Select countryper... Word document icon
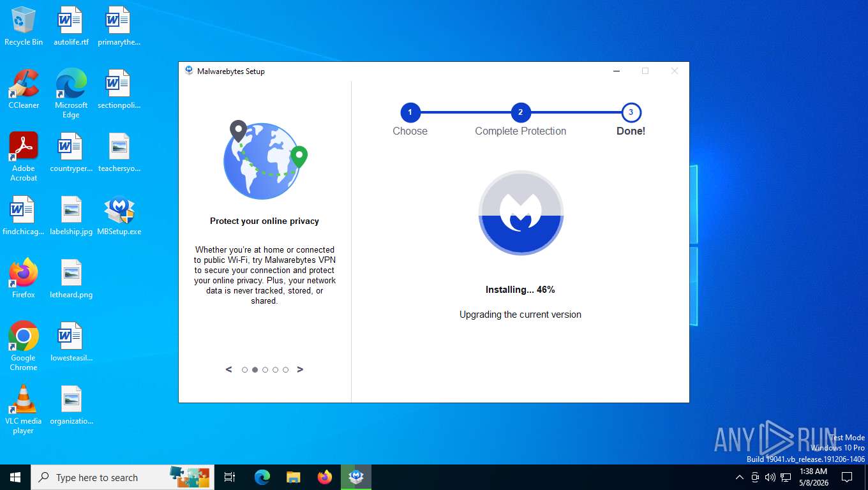868x490 pixels. (x=71, y=152)
